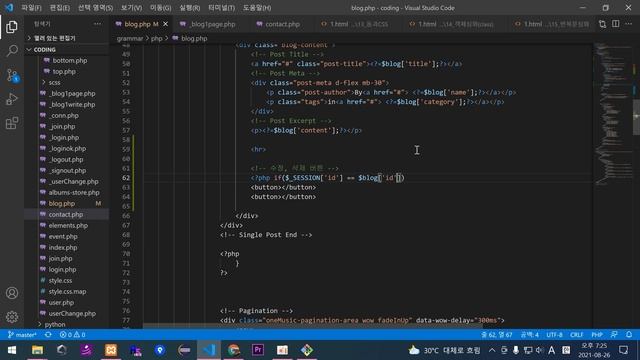640x360 pixels.
Task: Open userChange.php in the explorer
Action: tap(72, 313)
